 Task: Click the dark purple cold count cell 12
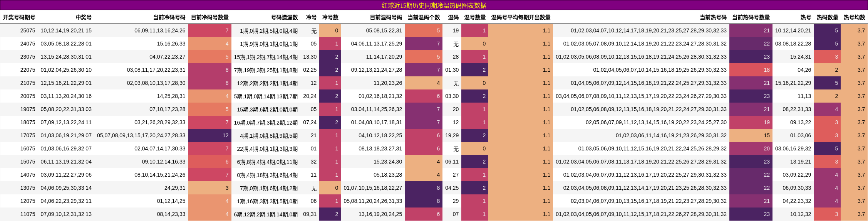click(210, 135)
